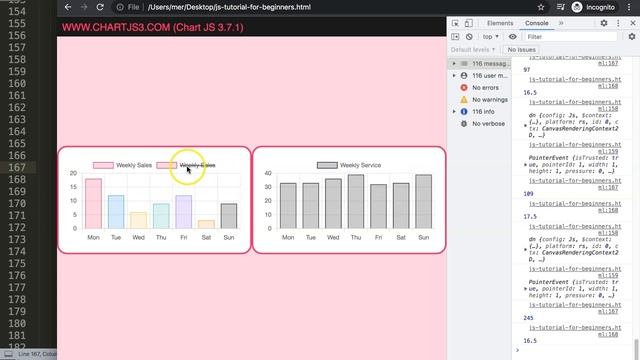Image resolution: width=640 pixels, height=360 pixels.
Task: Open source link above the value 97
Action: click(575, 60)
